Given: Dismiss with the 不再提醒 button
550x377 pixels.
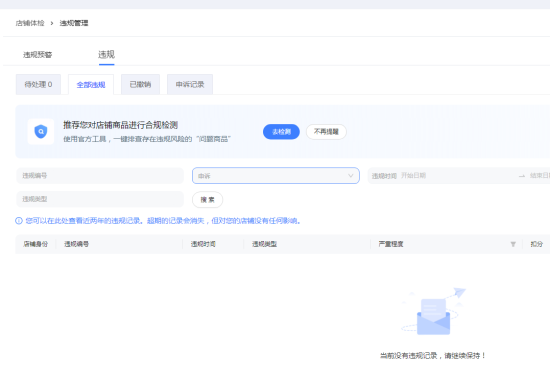Looking at the screenshot, I should [x=326, y=132].
